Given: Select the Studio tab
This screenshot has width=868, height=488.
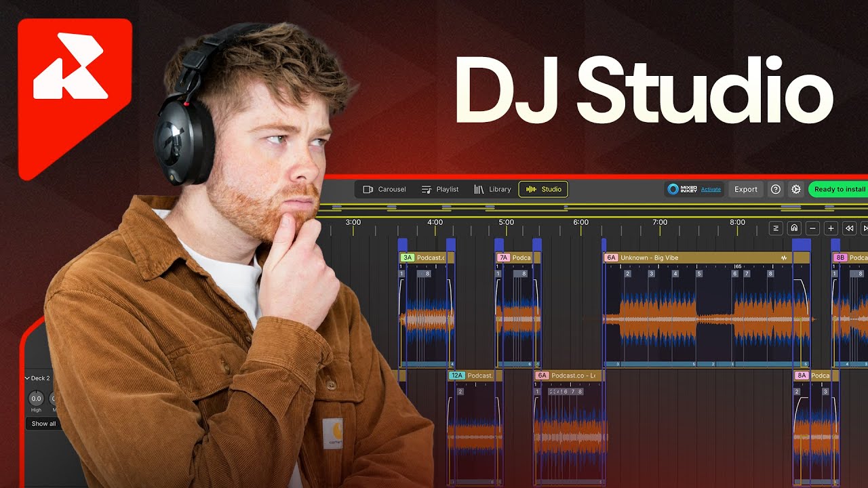Looking at the screenshot, I should [543, 190].
